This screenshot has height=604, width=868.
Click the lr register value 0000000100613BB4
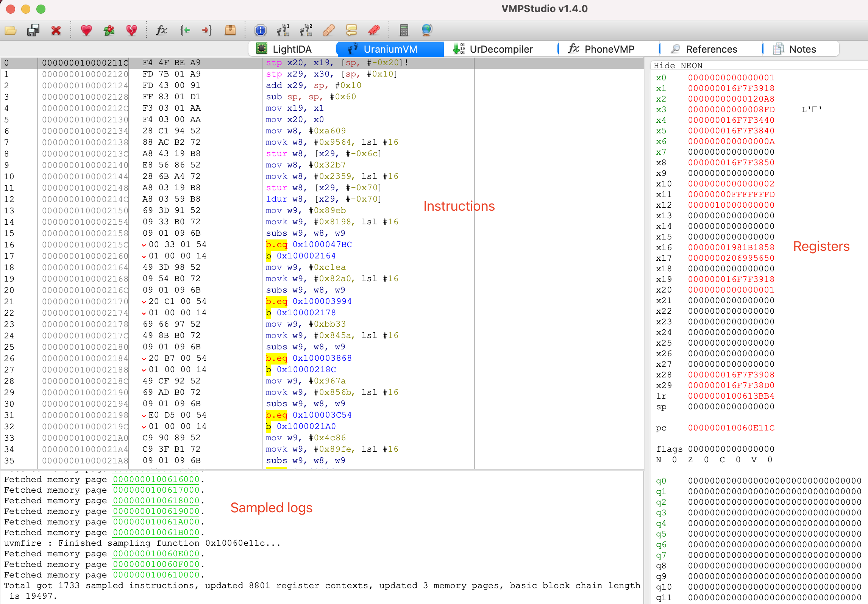click(731, 396)
